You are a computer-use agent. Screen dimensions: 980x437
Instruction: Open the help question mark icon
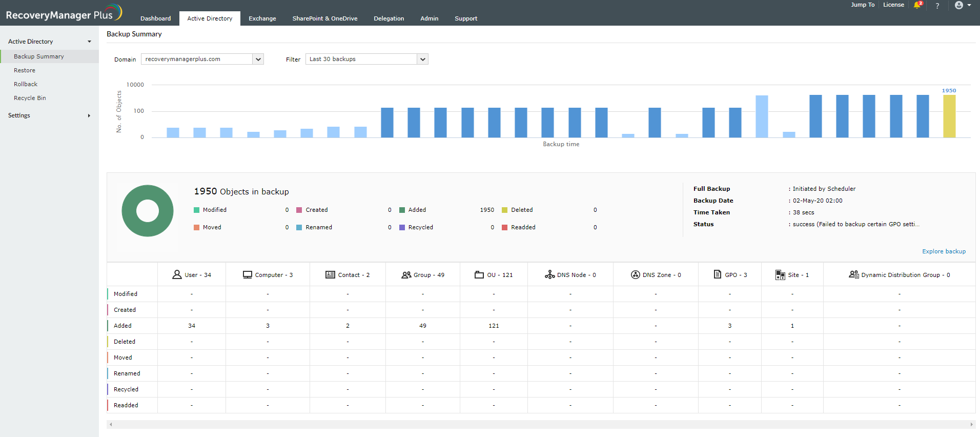[x=937, y=6]
